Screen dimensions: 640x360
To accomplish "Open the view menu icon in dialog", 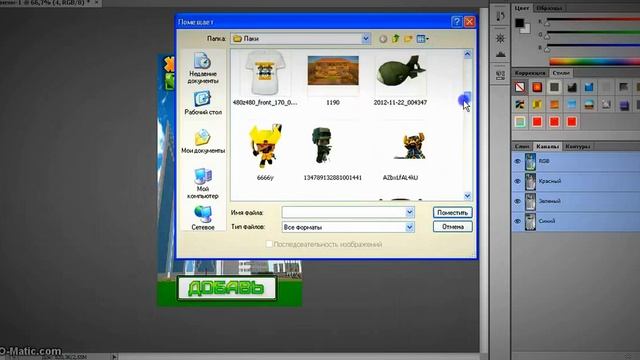I will coord(422,39).
